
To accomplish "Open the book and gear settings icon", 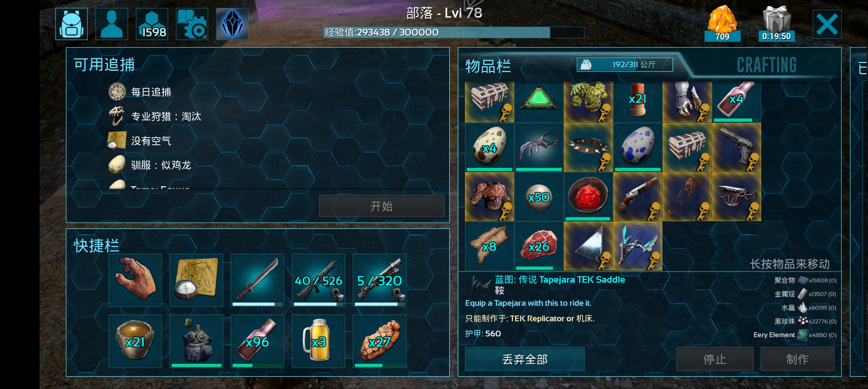I will (192, 24).
